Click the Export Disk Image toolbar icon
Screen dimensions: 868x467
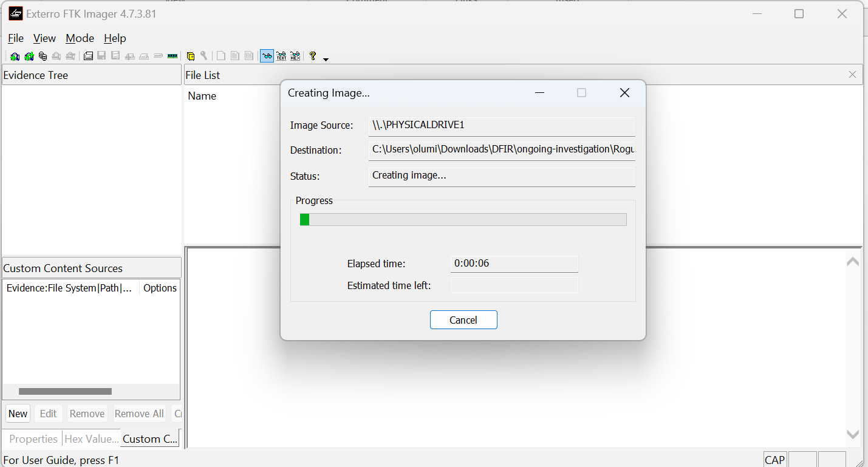[x=101, y=56]
